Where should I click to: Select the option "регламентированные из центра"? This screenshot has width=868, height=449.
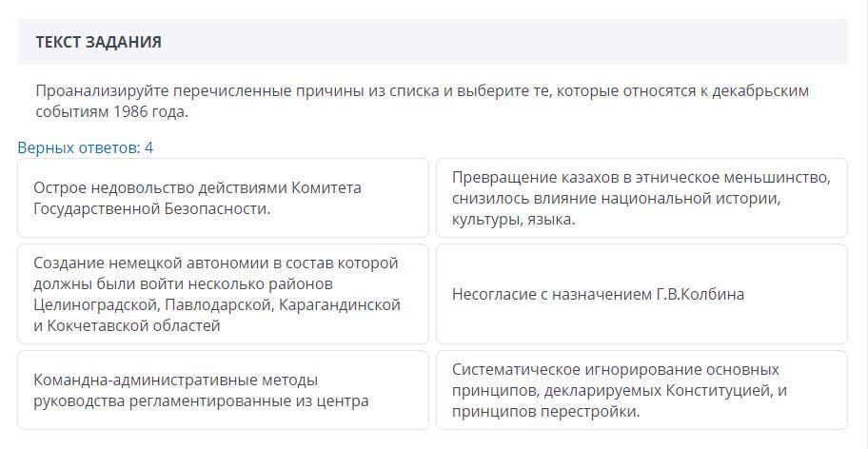[x=223, y=390]
